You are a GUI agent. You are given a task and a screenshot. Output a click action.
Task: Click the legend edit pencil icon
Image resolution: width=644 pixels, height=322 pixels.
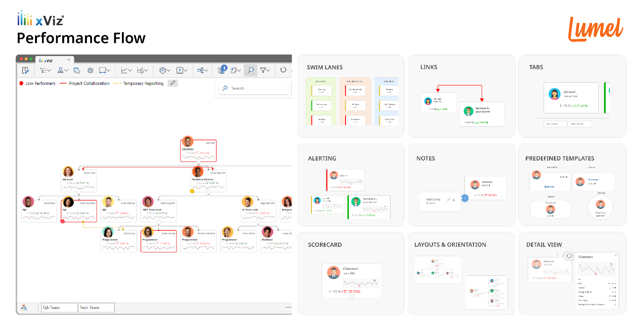coord(172,83)
